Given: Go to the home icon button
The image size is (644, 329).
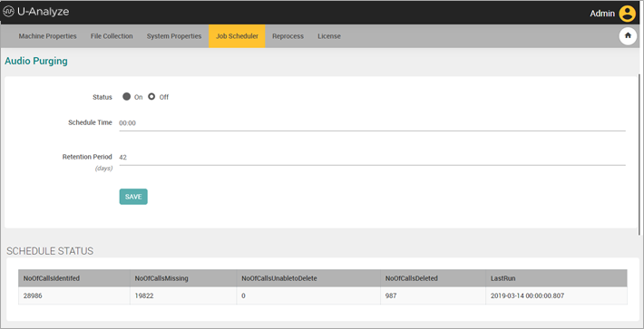Looking at the screenshot, I should 628,35.
